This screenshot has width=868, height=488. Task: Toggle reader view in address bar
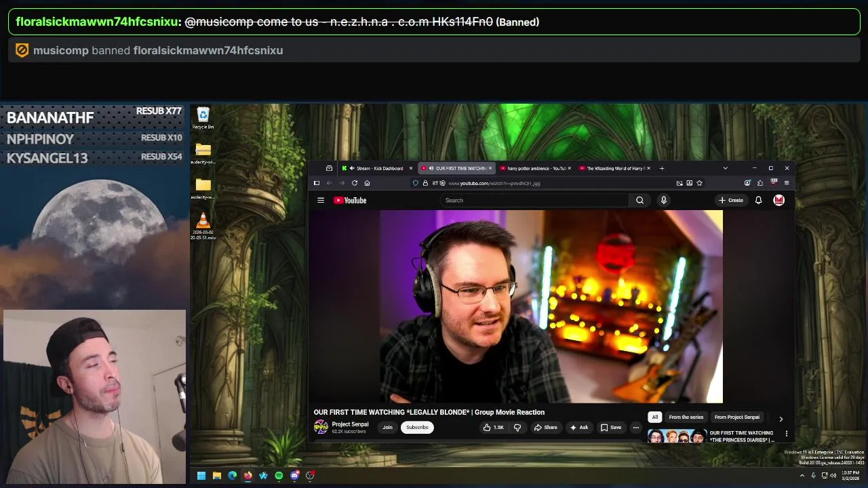pyautogui.click(x=690, y=183)
